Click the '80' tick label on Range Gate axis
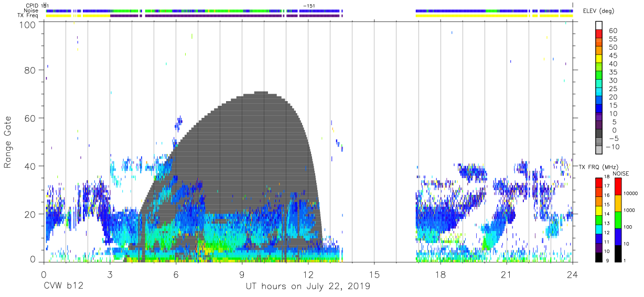The height and width of the screenshot is (297, 644). 31,70
